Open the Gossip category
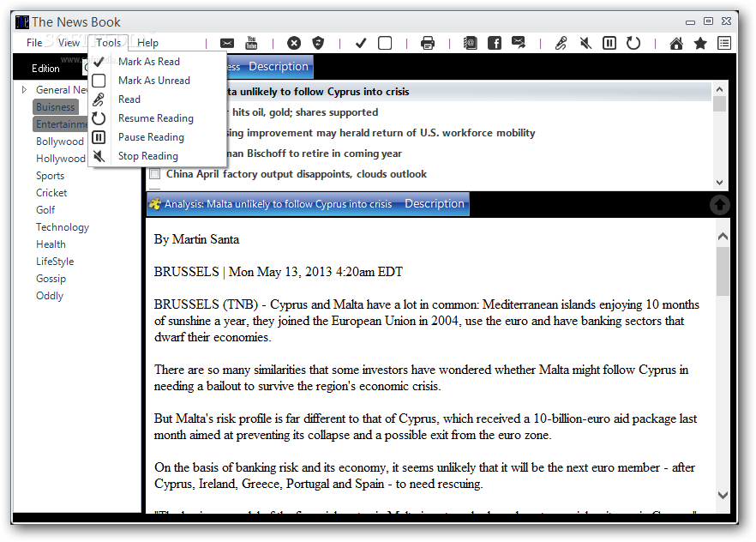Viewport: 756px width, 542px height. coord(51,279)
